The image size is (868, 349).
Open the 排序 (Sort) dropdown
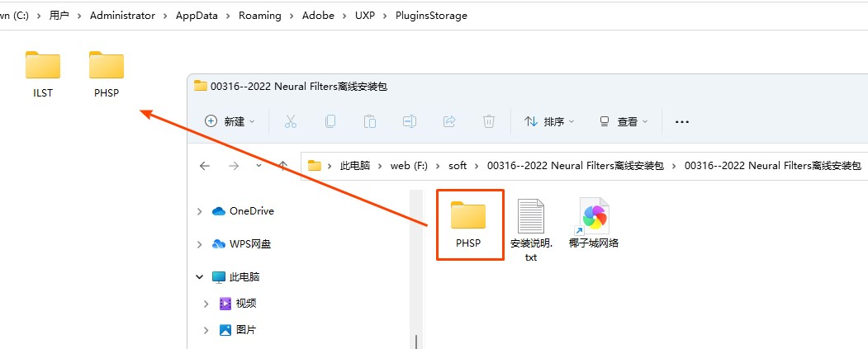[x=549, y=121]
